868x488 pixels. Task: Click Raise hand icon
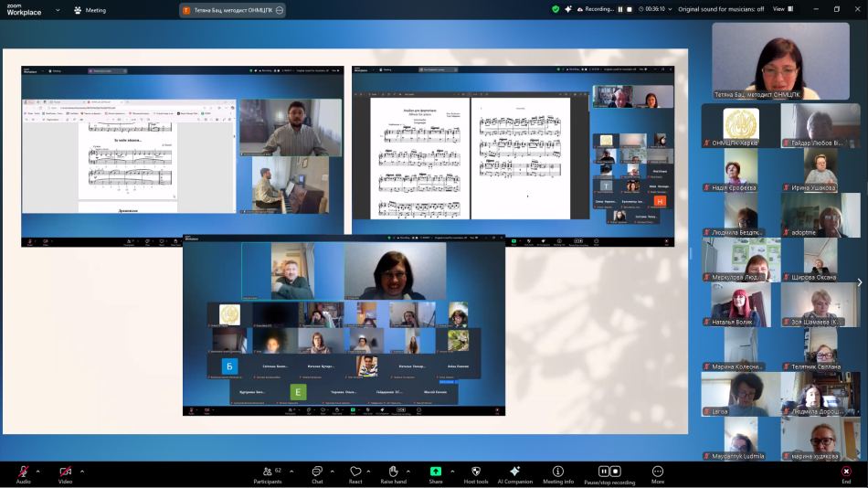(x=393, y=472)
